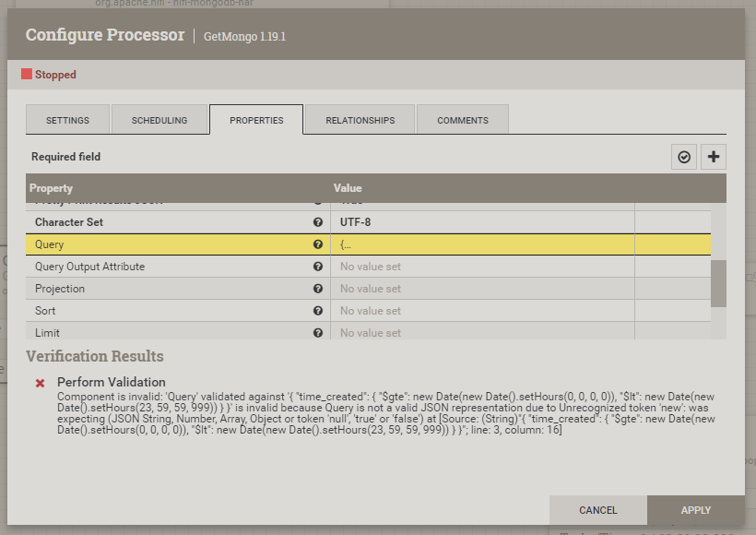Click the help icon beside Character Set
This screenshot has height=535, width=756.
[x=318, y=221]
